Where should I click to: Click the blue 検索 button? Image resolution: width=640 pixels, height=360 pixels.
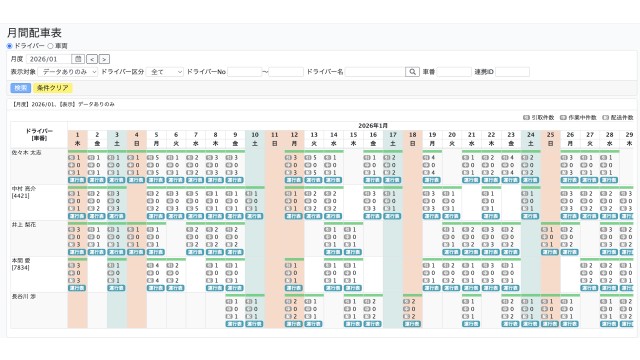[20, 88]
